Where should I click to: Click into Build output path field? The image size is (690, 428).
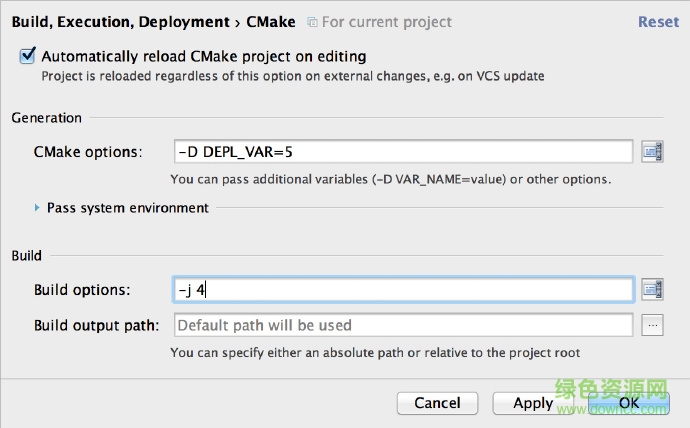click(402, 325)
